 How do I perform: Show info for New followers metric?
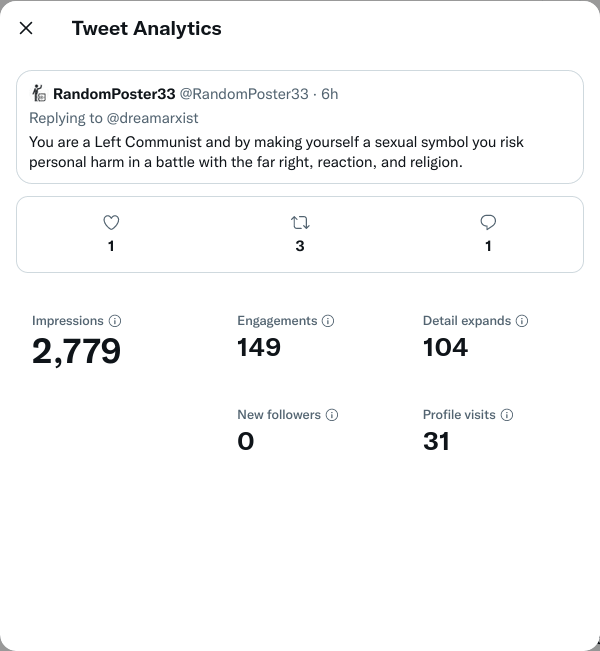coord(332,415)
